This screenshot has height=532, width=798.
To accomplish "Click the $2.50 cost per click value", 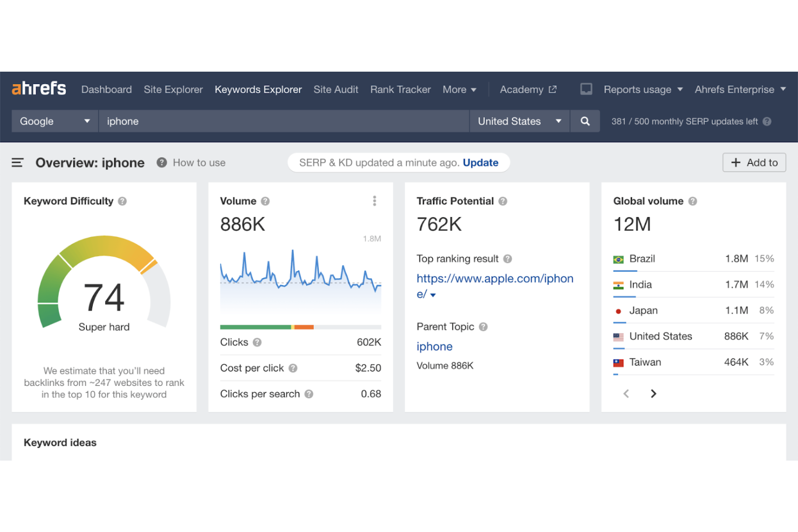I will pyautogui.click(x=368, y=368).
